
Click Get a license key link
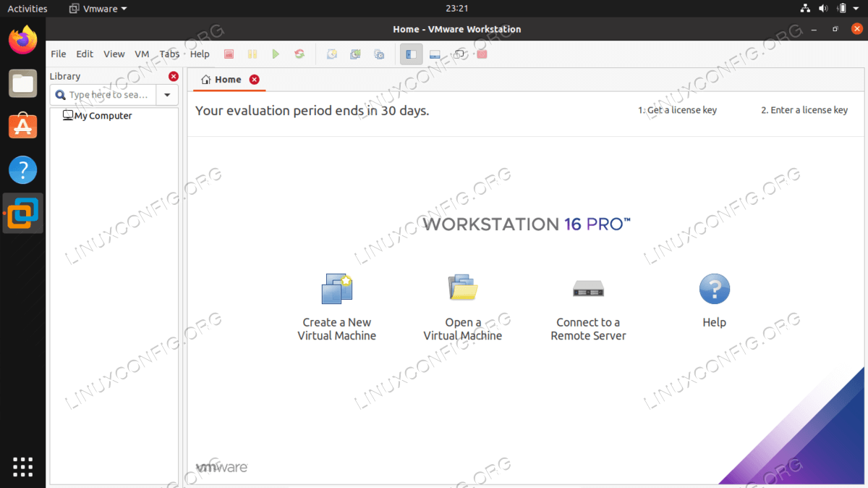click(678, 110)
